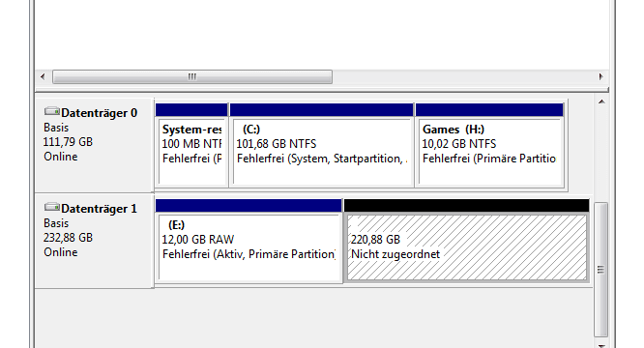Click the vertical scrollbar thumb in disk pane
The height and width of the screenshot is (348, 644).
click(x=601, y=269)
